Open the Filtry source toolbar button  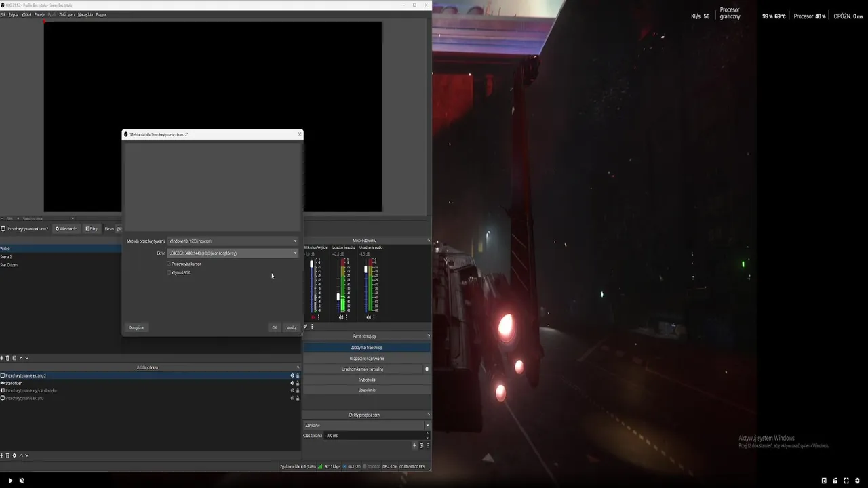coord(92,228)
